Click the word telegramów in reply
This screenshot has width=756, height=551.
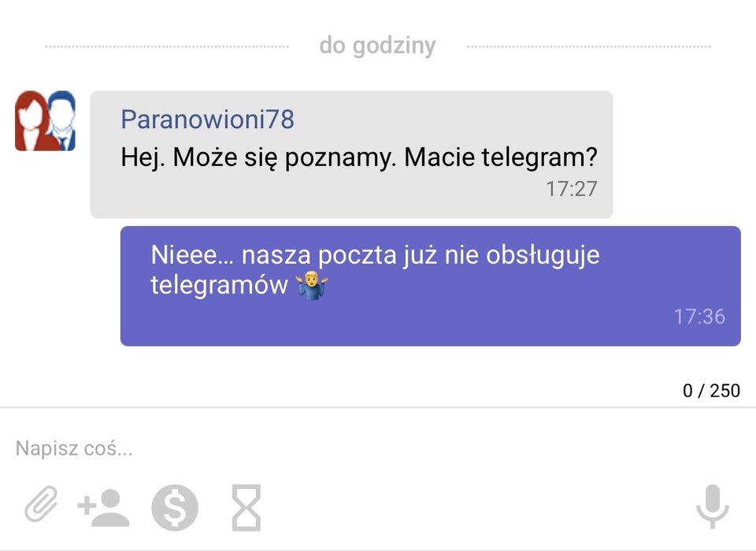pos(220,285)
